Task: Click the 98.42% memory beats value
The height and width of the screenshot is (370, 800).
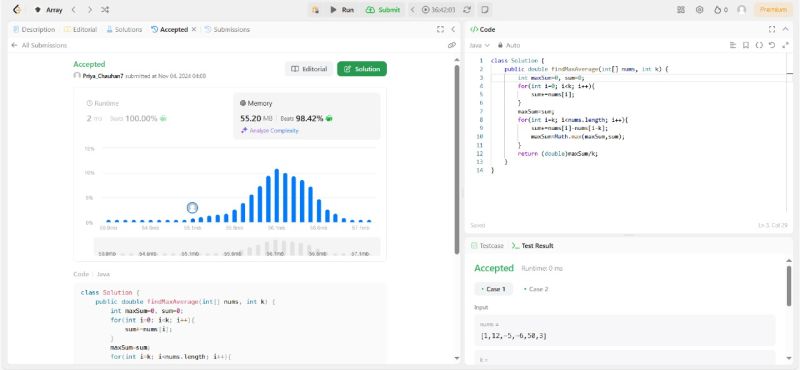Action: (x=309, y=118)
